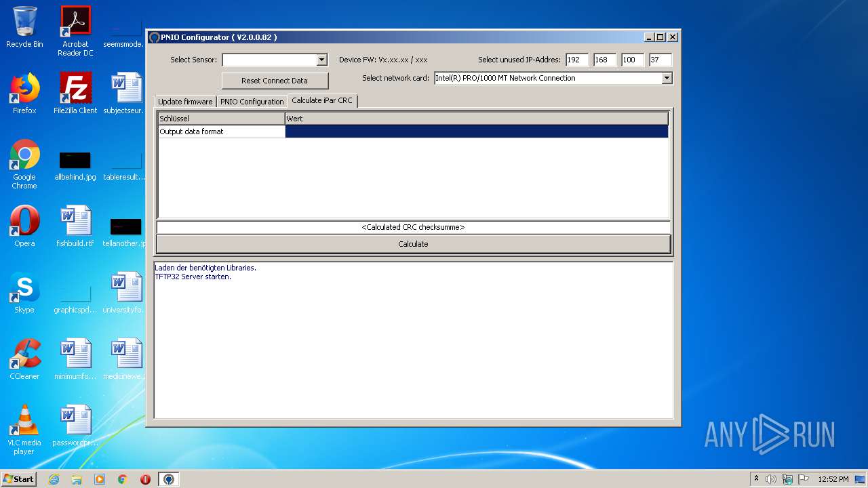Click the Wert column header
The image size is (868, 488).
coord(477,119)
